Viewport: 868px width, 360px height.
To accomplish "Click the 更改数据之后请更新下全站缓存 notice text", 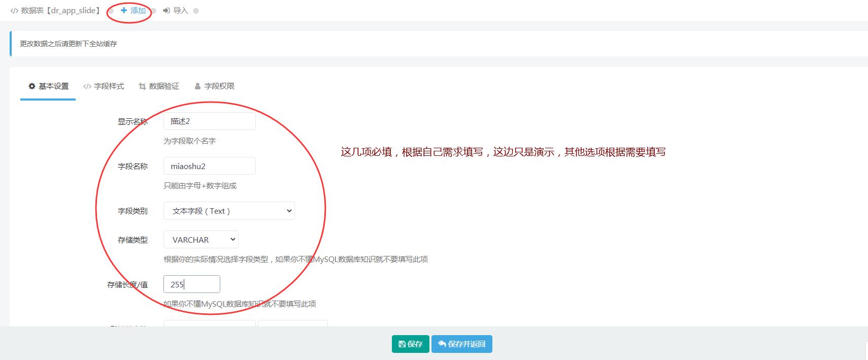I will click(69, 44).
